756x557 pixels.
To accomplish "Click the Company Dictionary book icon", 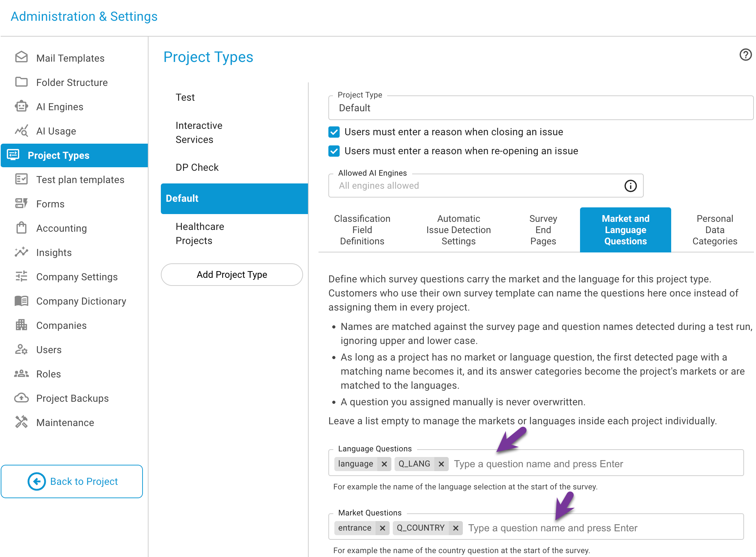I will pos(21,301).
